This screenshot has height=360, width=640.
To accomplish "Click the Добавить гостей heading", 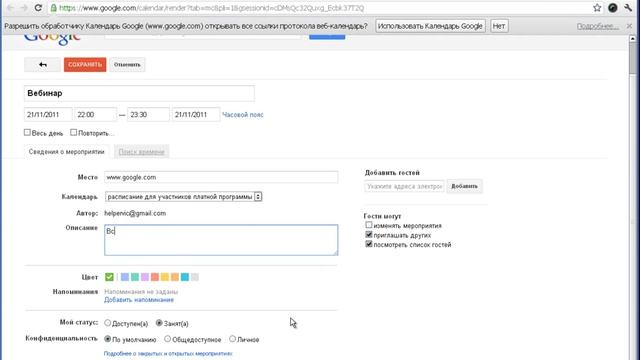I will click(392, 173).
